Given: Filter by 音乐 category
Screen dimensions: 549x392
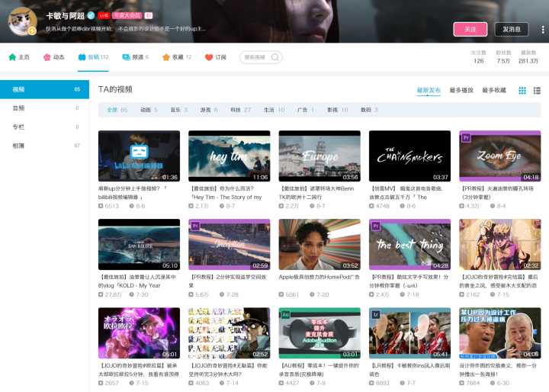Looking at the screenshot, I should tap(179, 110).
